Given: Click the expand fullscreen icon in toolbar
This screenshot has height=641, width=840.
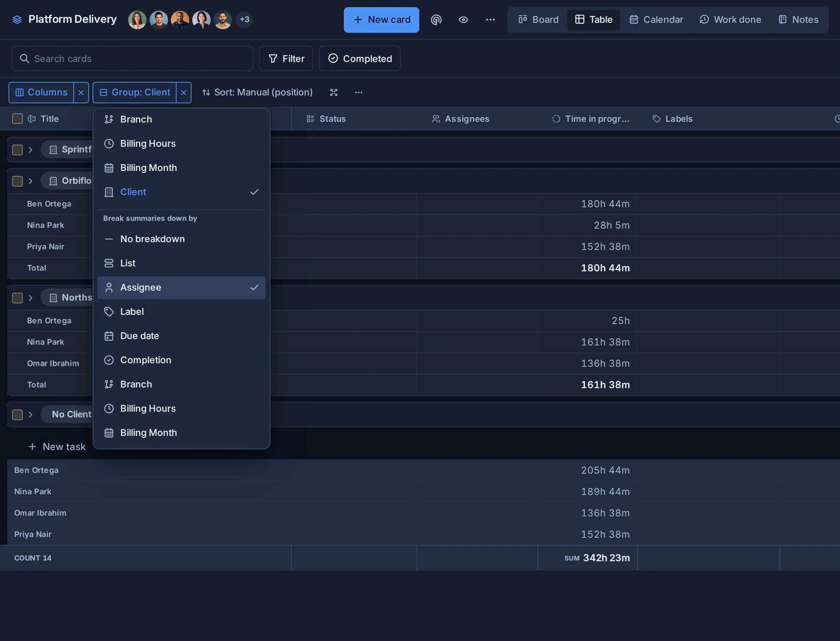Looking at the screenshot, I should [334, 92].
